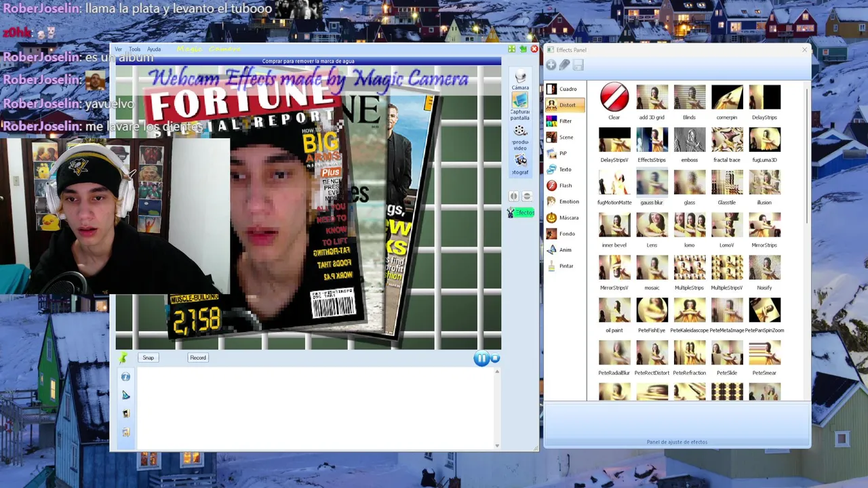Apply the mosaic effect thumbnail
Screen dimensions: 868x488
click(652, 268)
